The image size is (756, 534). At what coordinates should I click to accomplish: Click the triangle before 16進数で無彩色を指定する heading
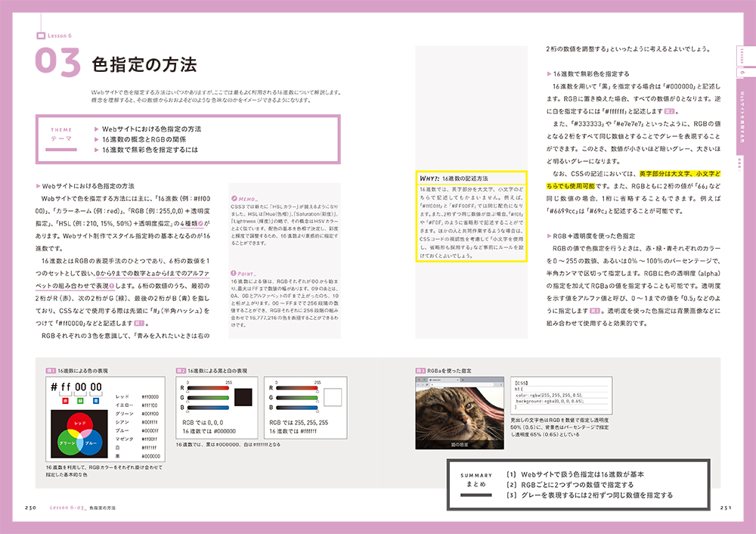coord(549,74)
